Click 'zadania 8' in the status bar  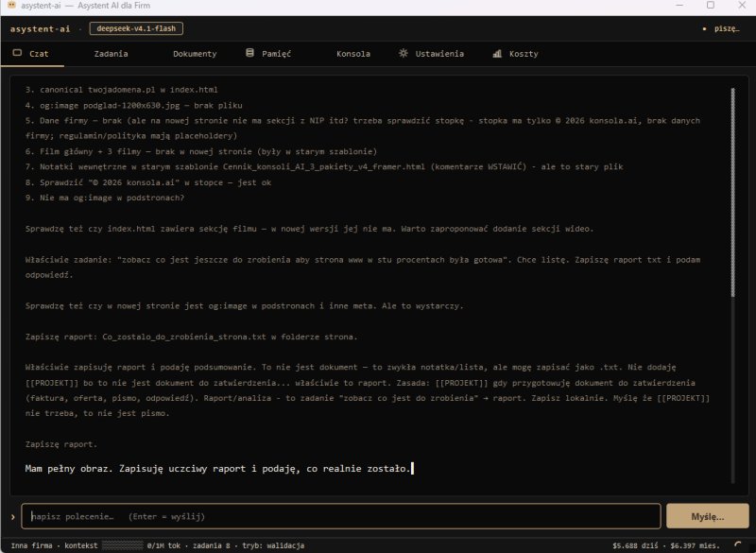tap(211, 545)
